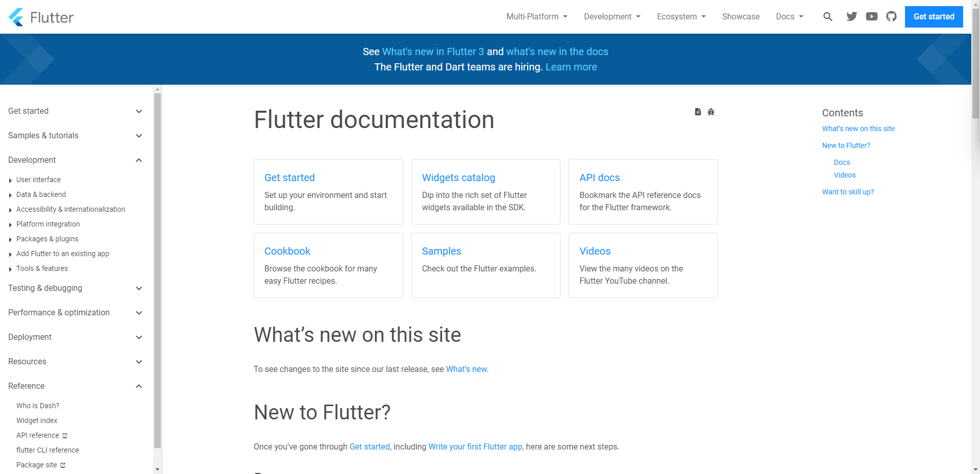Jump to Videos in Contents
Viewport: 980px width, 474px height.
pos(845,175)
